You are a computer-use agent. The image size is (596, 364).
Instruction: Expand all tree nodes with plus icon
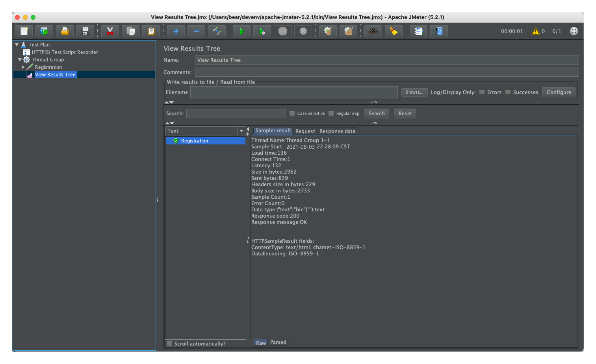pyautogui.click(x=176, y=31)
